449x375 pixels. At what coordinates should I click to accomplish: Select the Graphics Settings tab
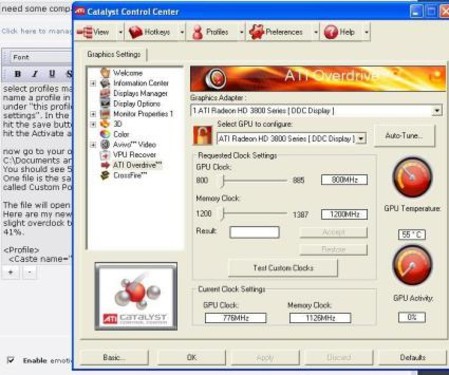(113, 54)
